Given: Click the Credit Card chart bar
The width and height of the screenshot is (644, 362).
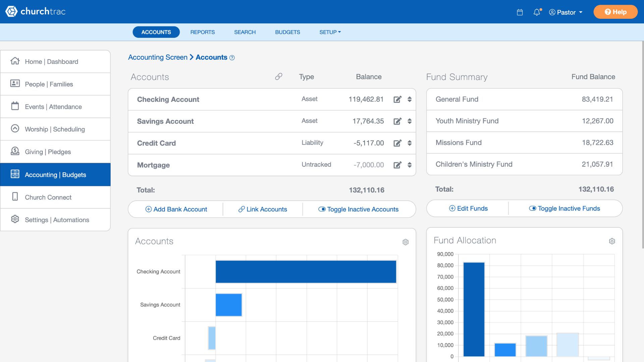Looking at the screenshot, I should (x=212, y=338).
